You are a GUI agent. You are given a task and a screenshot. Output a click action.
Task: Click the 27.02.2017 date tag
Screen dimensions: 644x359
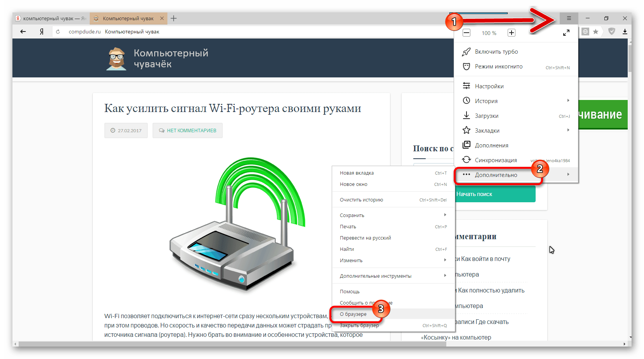(x=126, y=131)
